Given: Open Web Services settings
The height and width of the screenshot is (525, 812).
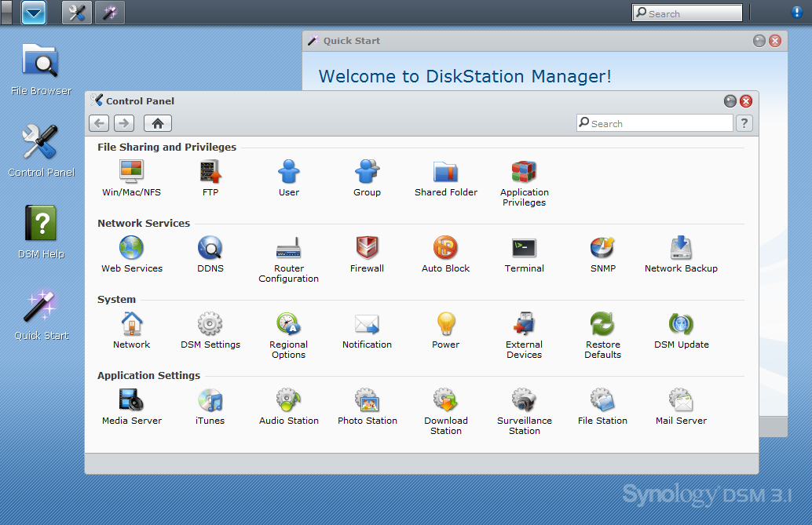Looking at the screenshot, I should click(x=131, y=254).
